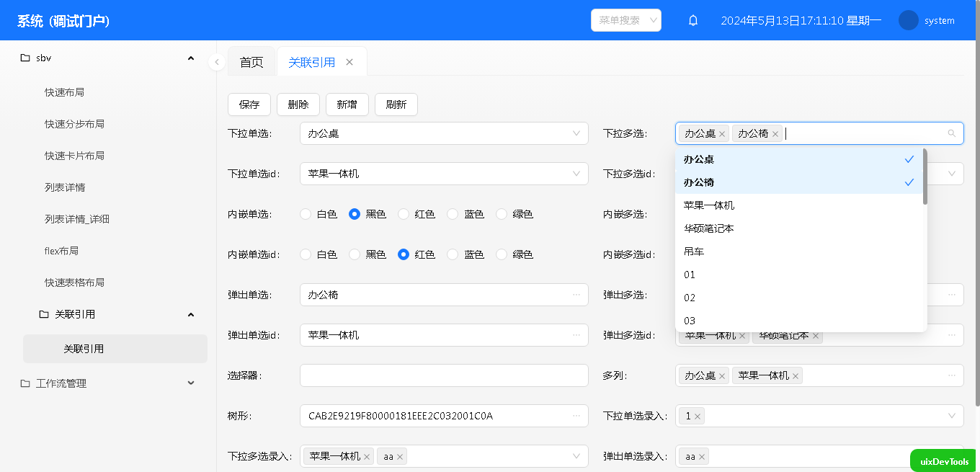This screenshot has height=472, width=980.
Task: Click the notification bell icon
Action: pos(693,21)
